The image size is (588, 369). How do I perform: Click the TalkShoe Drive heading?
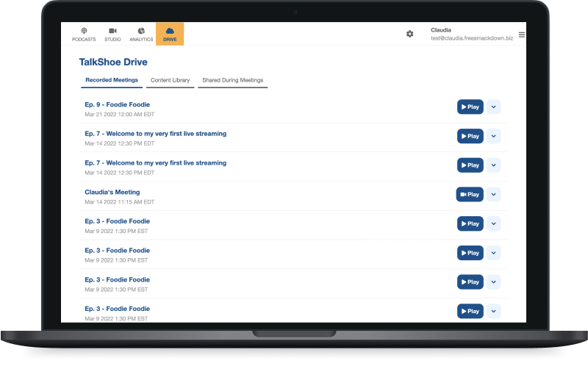click(113, 62)
